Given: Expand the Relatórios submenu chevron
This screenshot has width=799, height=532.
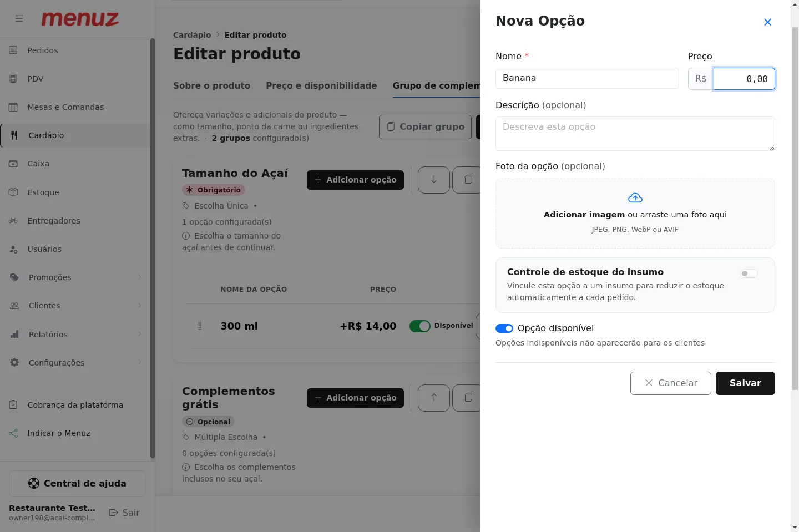Looking at the screenshot, I should pos(139,334).
